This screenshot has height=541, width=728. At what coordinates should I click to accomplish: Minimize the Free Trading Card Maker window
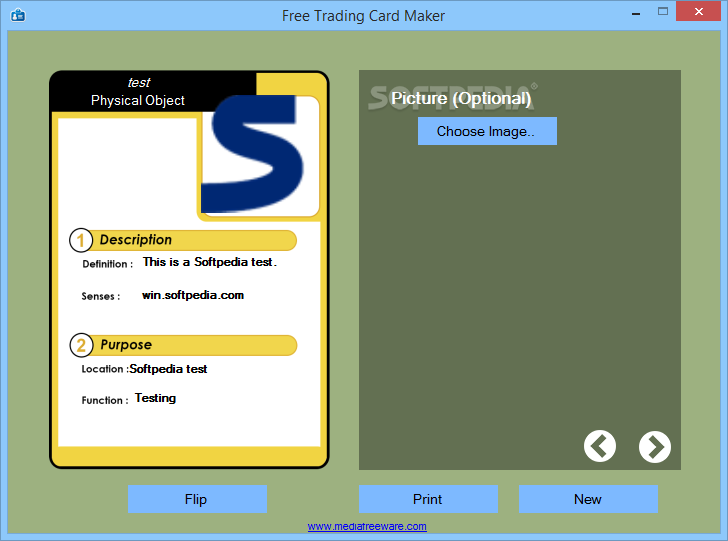636,12
